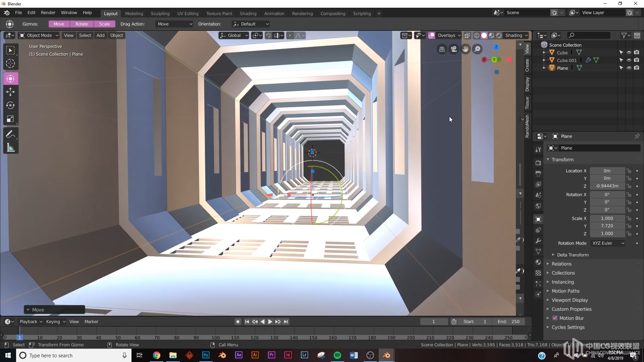644x362 pixels.
Task: Click the Location Z value field
Action: [x=607, y=186]
